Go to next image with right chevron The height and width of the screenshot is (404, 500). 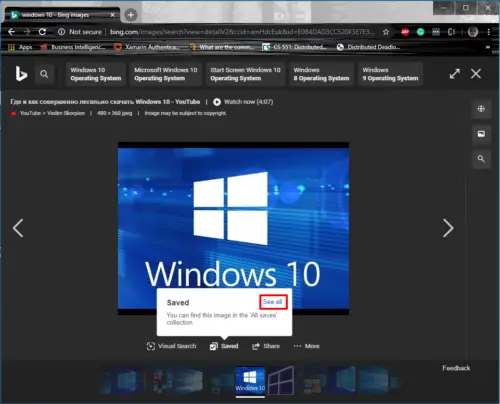tap(448, 228)
